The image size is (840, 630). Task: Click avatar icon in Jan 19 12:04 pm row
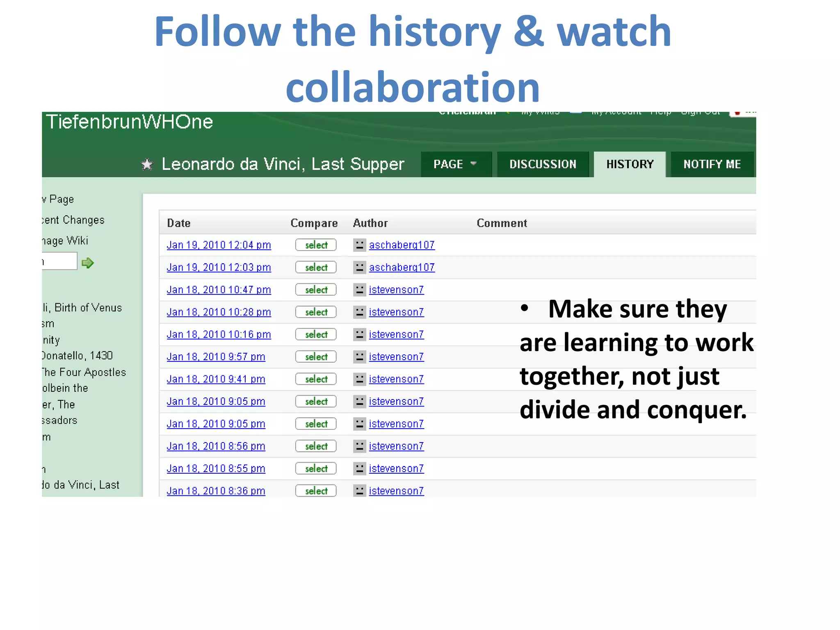(359, 245)
